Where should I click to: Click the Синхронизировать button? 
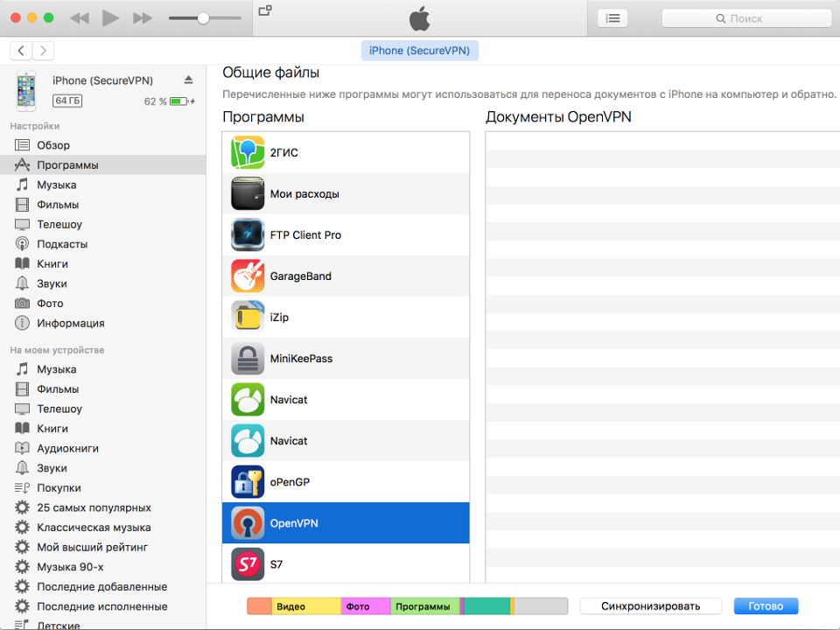[650, 606]
